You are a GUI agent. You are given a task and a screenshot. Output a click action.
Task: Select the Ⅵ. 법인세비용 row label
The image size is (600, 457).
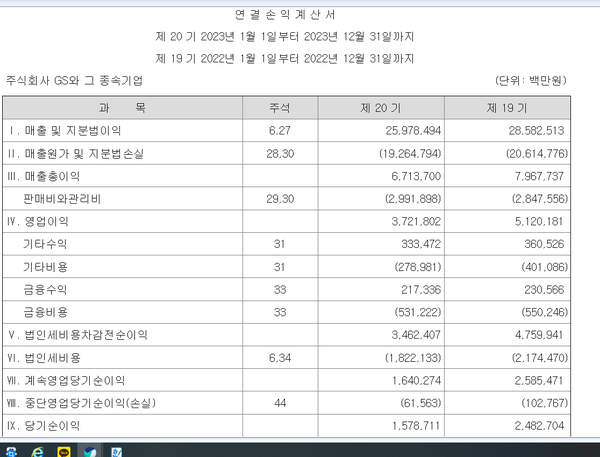(x=44, y=358)
